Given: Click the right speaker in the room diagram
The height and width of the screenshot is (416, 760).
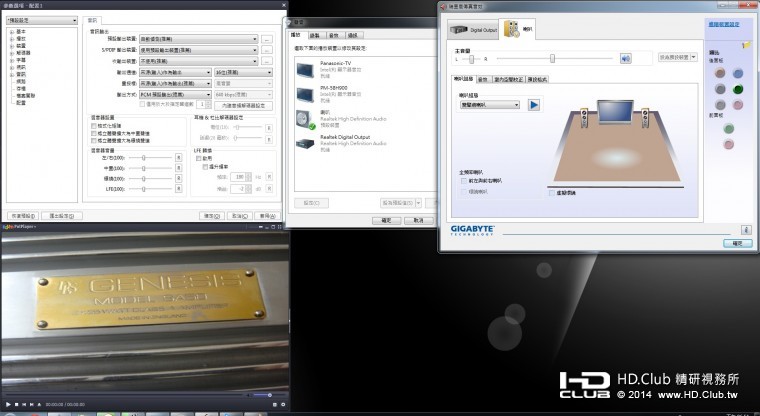Looking at the screenshot, I should tap(645, 118).
